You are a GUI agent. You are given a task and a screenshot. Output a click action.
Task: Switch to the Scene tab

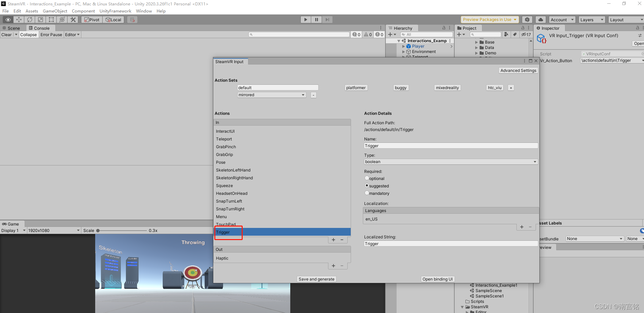point(11,28)
